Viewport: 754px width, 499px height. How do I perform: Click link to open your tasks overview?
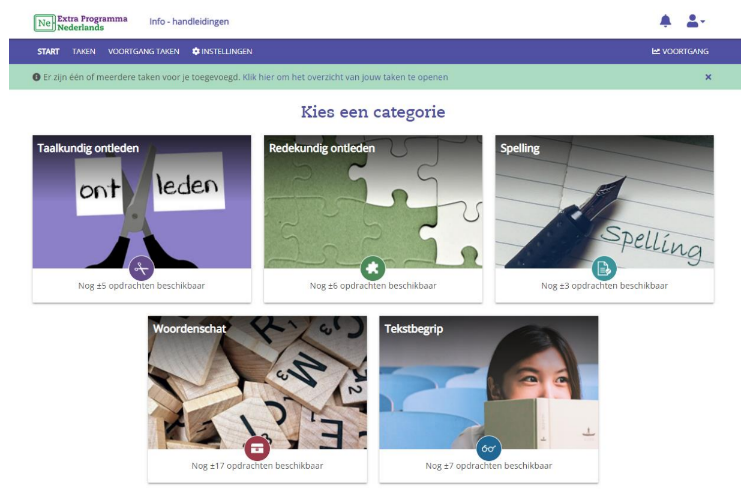[x=345, y=77]
